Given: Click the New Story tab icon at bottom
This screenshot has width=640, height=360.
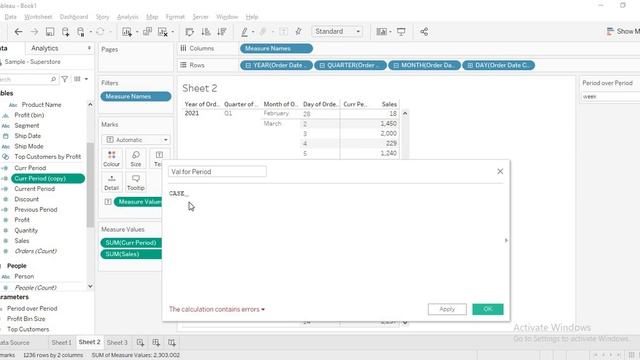Looking at the screenshot, I should tap(172, 342).
